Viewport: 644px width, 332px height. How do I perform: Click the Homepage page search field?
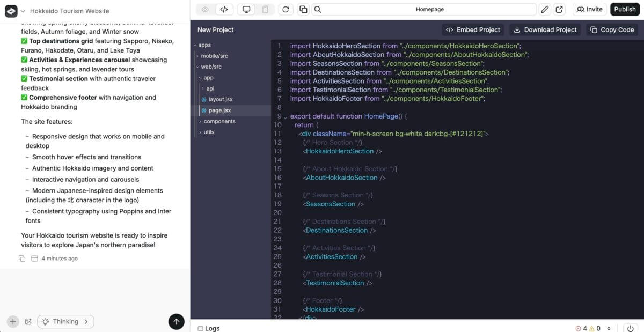[x=429, y=9]
